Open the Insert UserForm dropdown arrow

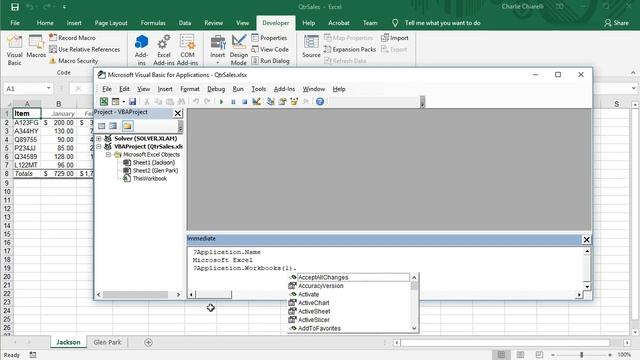[123, 102]
